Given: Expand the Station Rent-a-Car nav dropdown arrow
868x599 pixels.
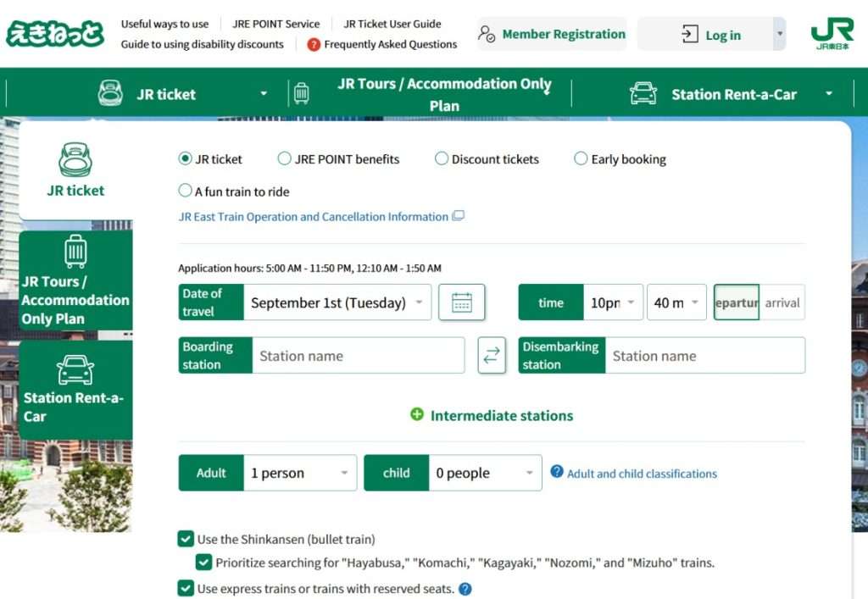Looking at the screenshot, I should point(829,93).
